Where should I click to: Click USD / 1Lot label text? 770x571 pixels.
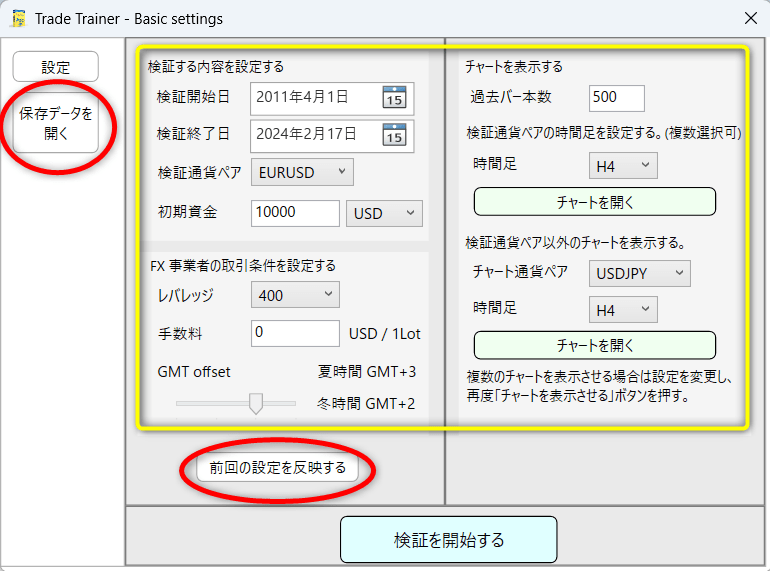pos(385,334)
